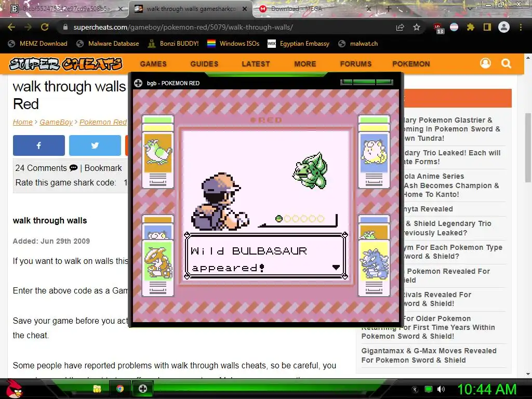Click the address bar URL field
The height and width of the screenshot is (399, 532).
click(x=183, y=27)
